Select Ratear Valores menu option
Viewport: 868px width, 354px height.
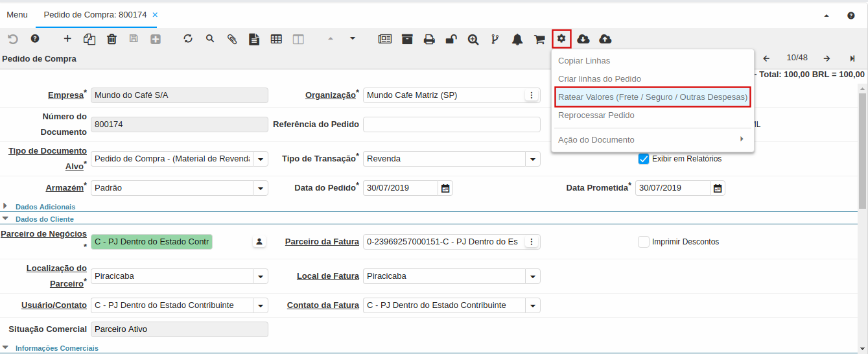(652, 97)
